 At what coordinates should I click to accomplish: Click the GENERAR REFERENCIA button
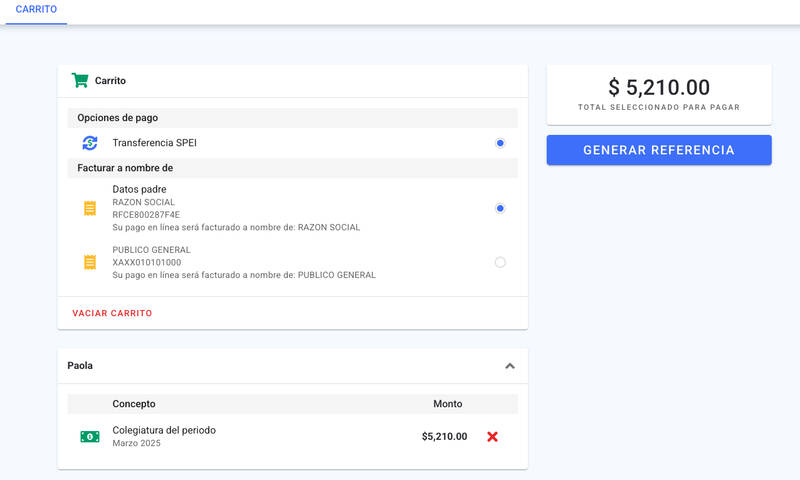point(659,150)
